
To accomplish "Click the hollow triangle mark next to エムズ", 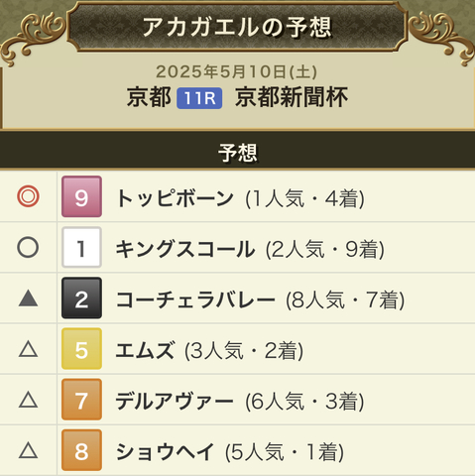I will (x=28, y=349).
